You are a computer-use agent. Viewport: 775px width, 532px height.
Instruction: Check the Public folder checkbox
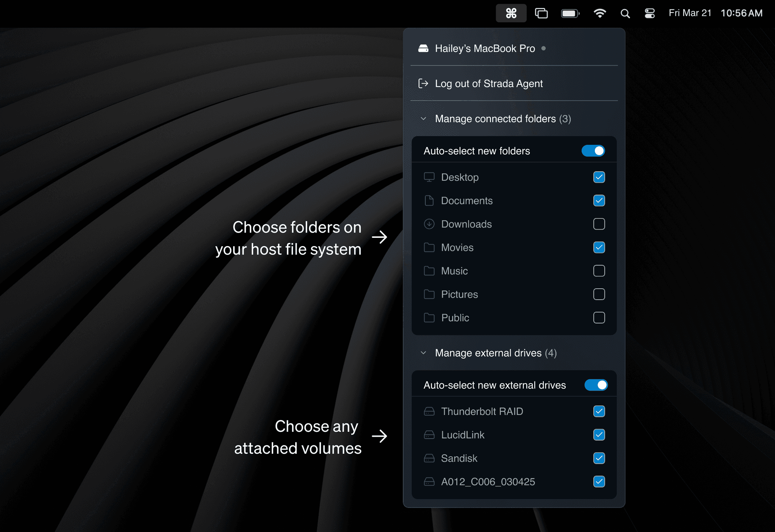(x=599, y=318)
